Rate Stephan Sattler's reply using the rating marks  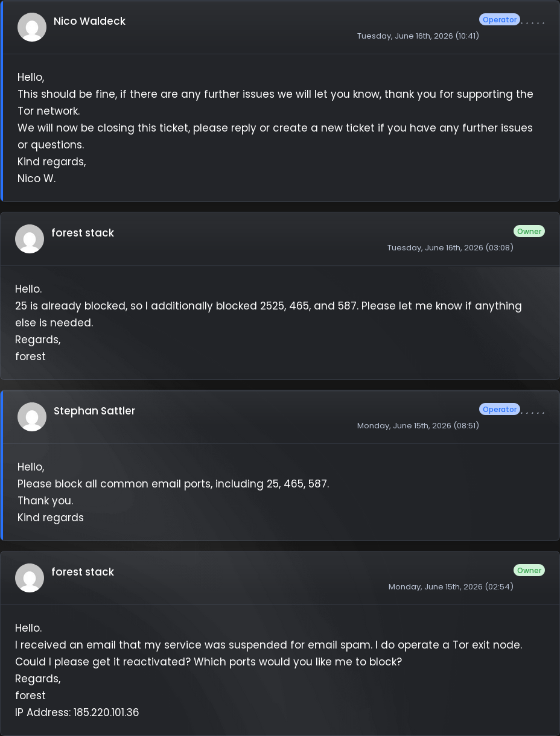pyautogui.click(x=533, y=411)
